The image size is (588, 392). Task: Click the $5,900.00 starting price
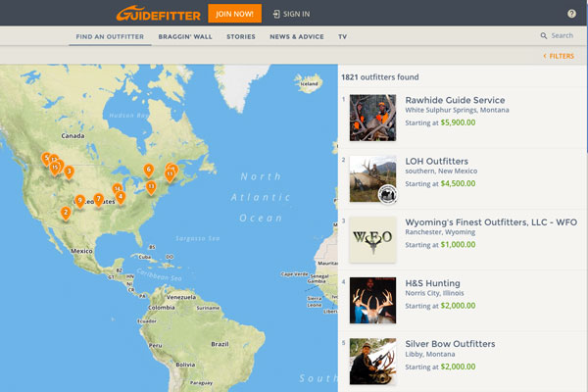click(458, 122)
